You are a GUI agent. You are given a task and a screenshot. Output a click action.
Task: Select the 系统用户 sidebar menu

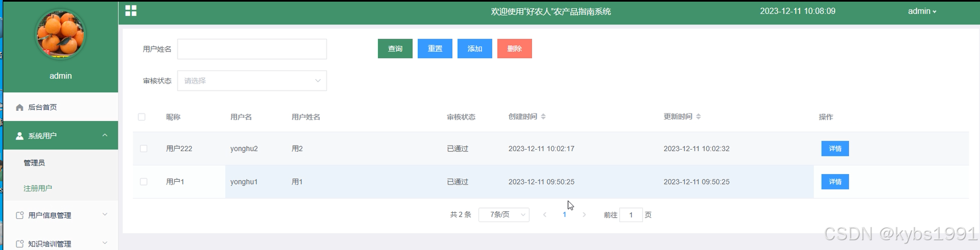click(61, 135)
